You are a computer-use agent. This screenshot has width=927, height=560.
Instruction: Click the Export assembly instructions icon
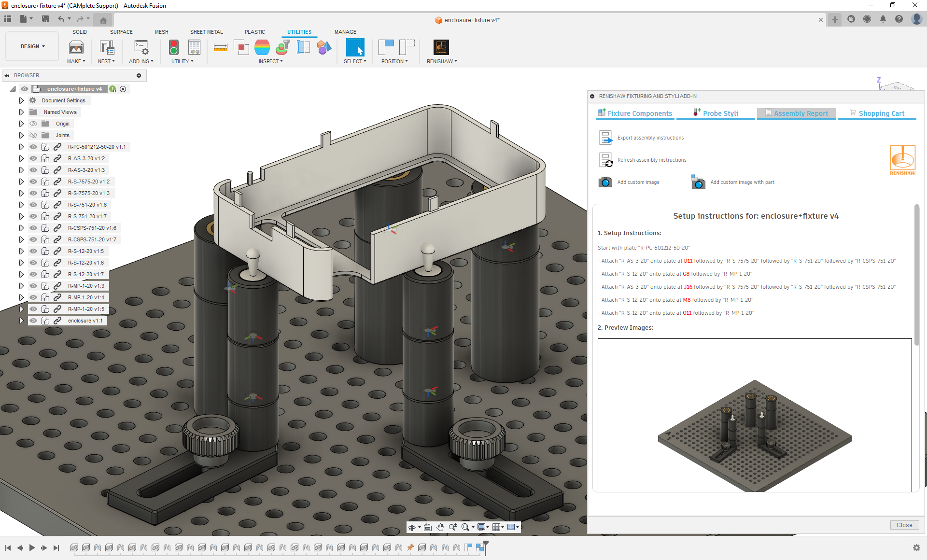[x=605, y=138]
